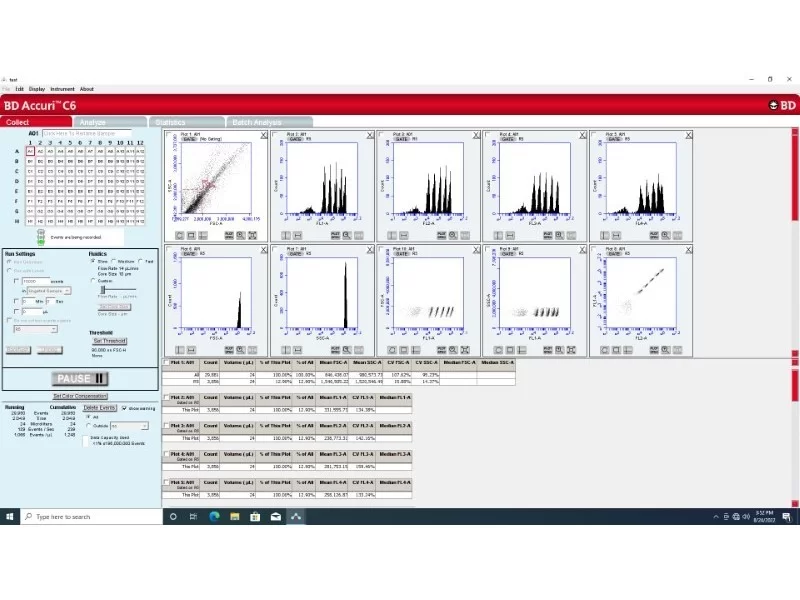
Task: Select the All radio button for deleting events
Action: pyautogui.click(x=88, y=417)
